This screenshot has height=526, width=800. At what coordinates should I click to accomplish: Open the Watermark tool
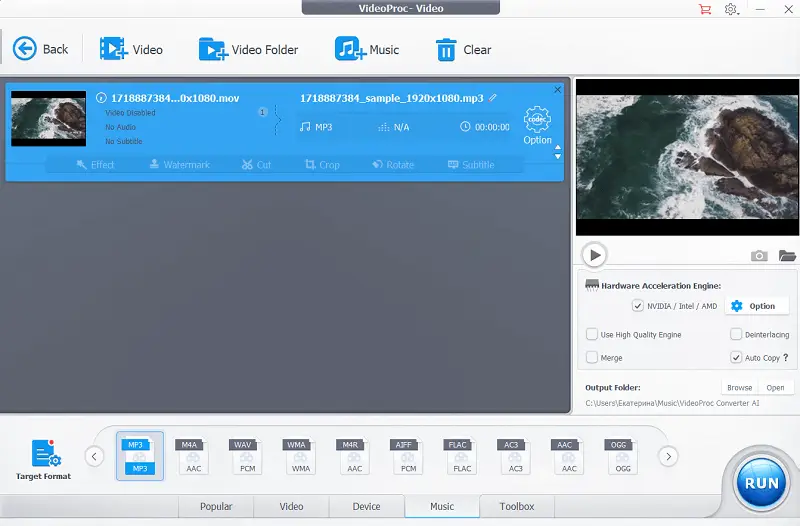(x=180, y=165)
